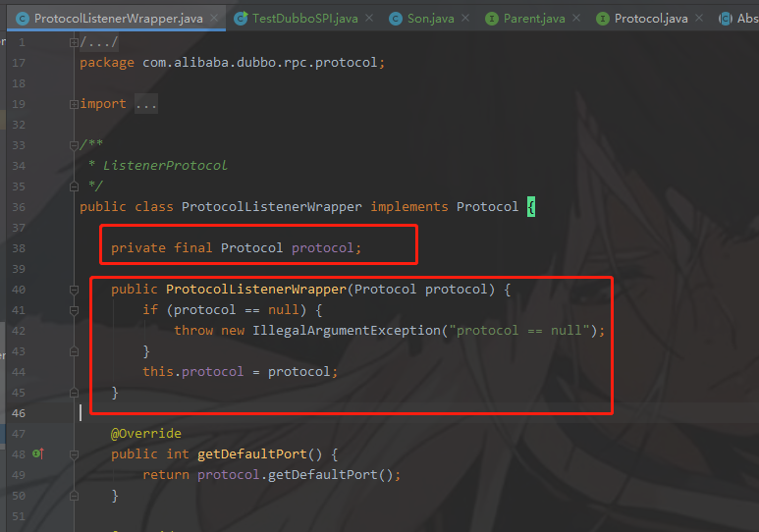759x532 pixels.
Task: Click the highlighted opening brace on line 36
Action: [531, 207]
